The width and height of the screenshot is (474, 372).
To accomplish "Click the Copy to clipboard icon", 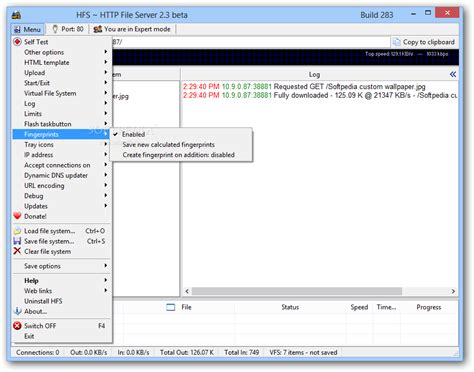I will tap(397, 42).
